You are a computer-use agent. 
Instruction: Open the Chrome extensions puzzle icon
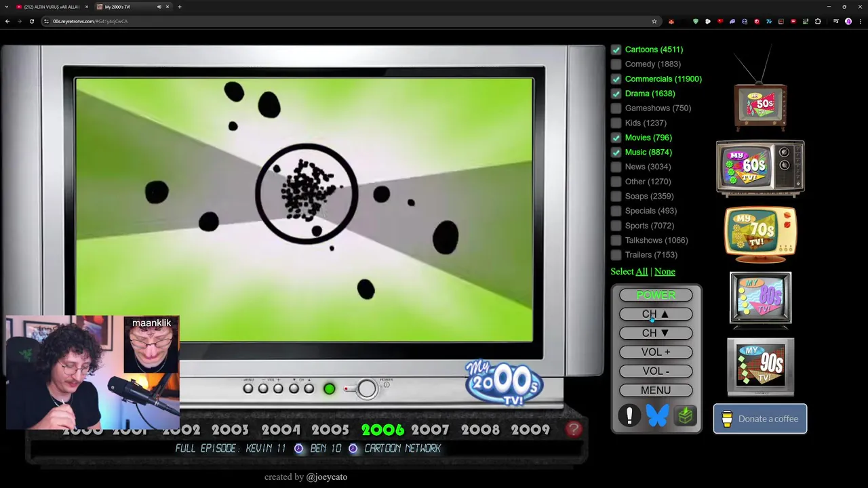pyautogui.click(x=818, y=21)
